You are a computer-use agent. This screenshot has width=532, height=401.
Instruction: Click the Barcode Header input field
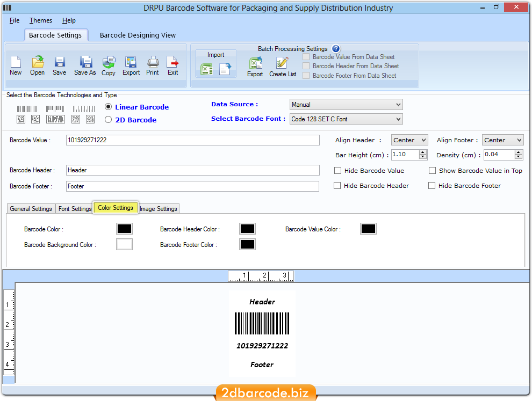(193, 170)
